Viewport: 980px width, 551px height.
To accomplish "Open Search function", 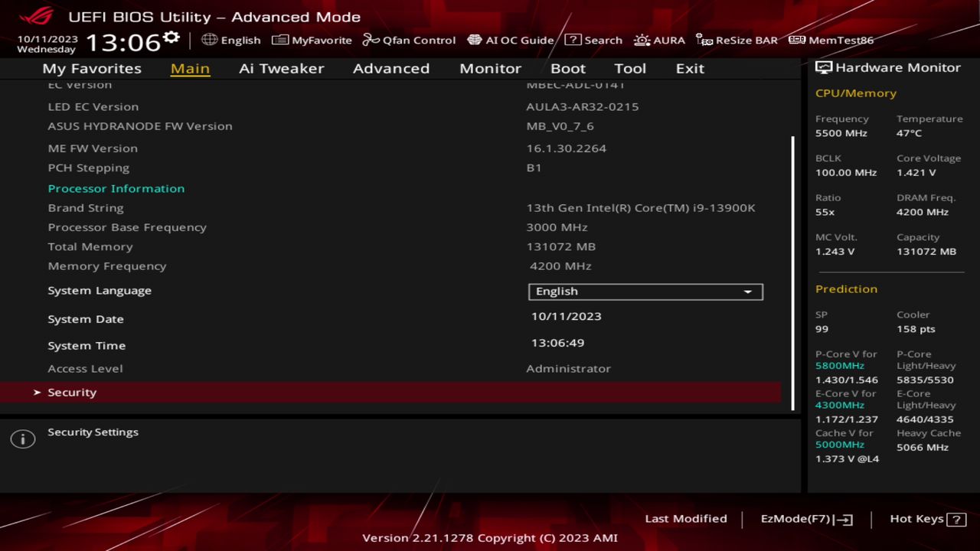I will pos(593,40).
